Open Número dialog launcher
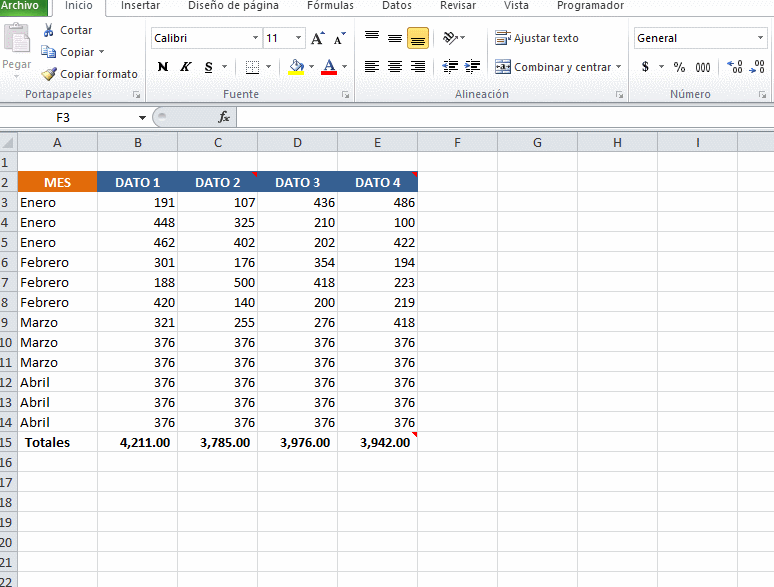This screenshot has height=587, width=774. pyautogui.click(x=763, y=95)
